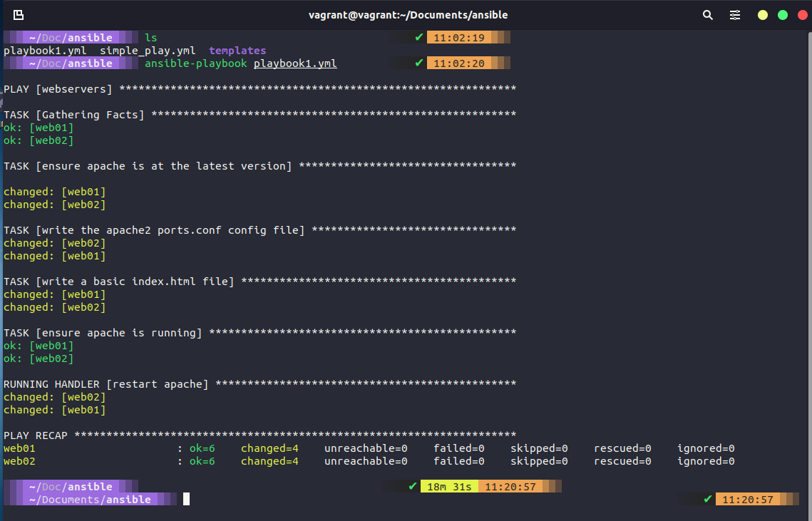Viewport: 812px width, 521px height.
Task: Open terminal preferences via the sliders icon
Action: pyautogui.click(x=735, y=14)
